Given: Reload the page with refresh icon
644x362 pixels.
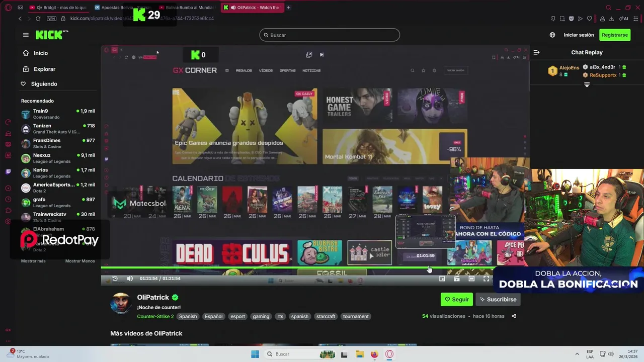Looking at the screenshot, I should (38, 19).
